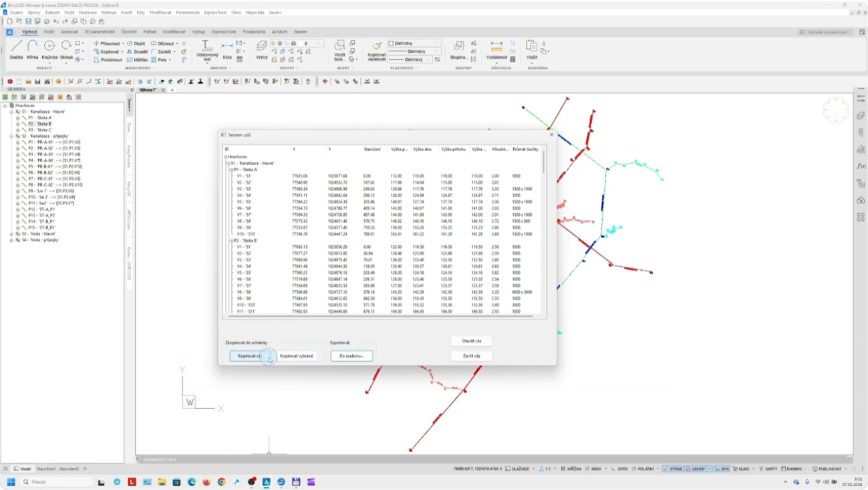Click the Oblouk arc tool
The width and height of the screenshot is (868, 490).
coord(66,49)
